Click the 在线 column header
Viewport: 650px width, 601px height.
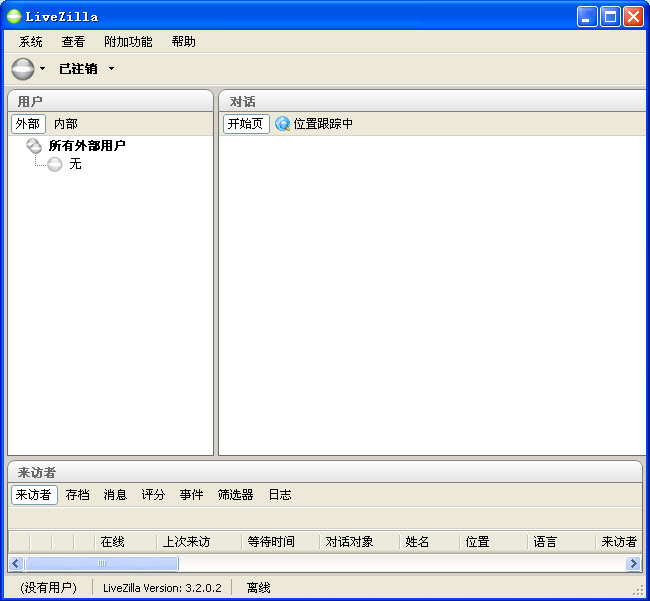[x=126, y=541]
